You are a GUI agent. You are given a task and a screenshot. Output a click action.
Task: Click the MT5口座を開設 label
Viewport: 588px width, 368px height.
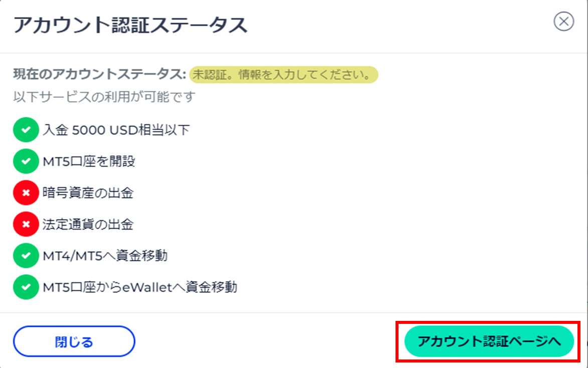tap(89, 161)
